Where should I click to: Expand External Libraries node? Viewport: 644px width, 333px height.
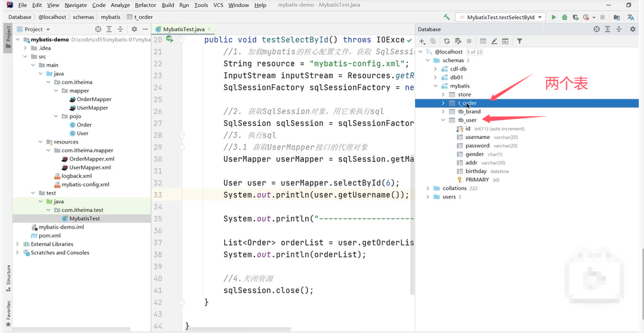tap(18, 244)
